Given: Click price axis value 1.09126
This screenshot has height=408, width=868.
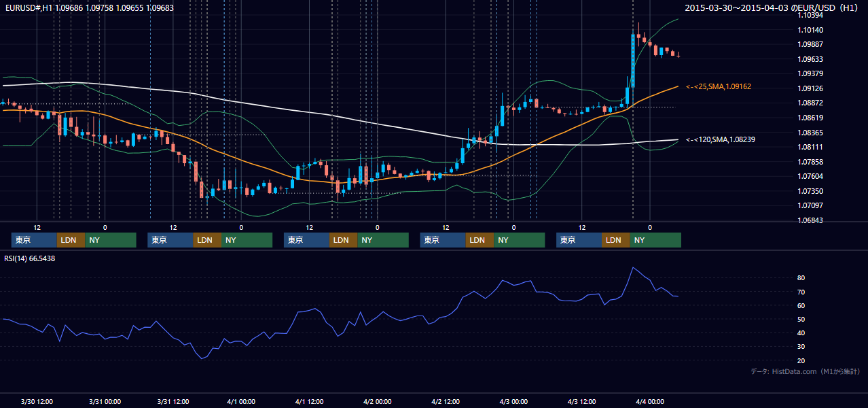Looking at the screenshot, I should pos(811,88).
